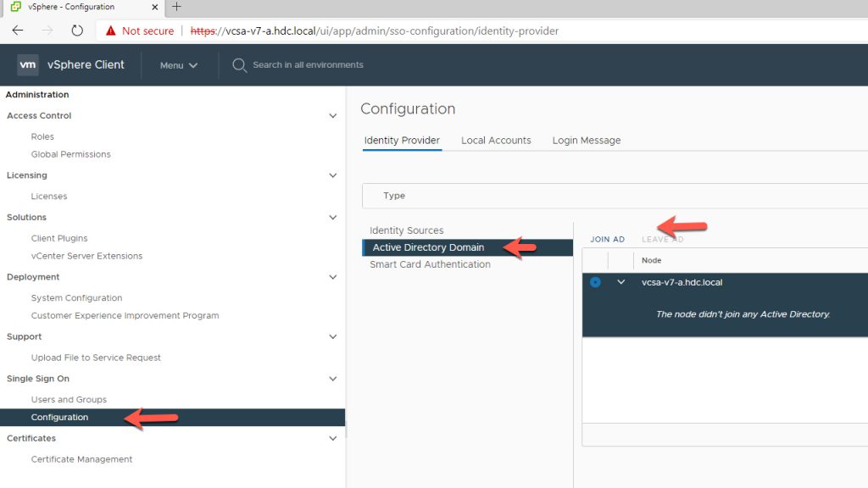This screenshot has height=488, width=868.
Task: Open Roles under Access Control
Action: pyautogui.click(x=42, y=136)
